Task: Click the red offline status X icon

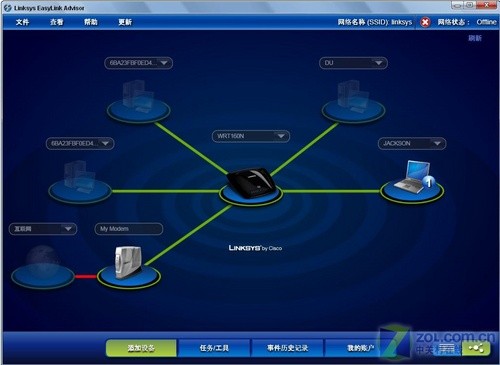Action: click(425, 22)
